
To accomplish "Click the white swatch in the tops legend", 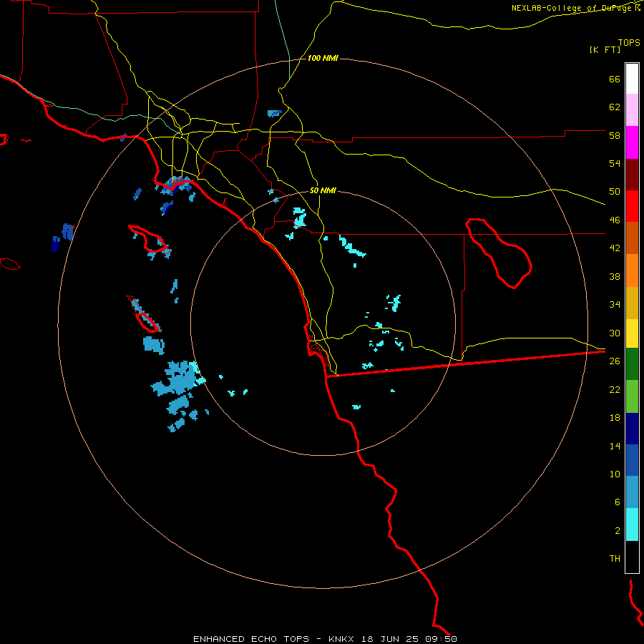I will click(632, 79).
